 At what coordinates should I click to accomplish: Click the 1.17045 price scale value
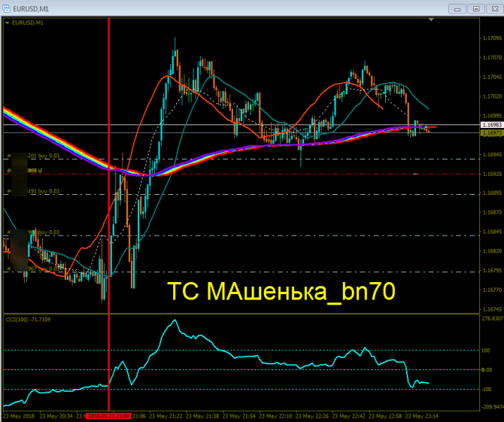[493, 77]
